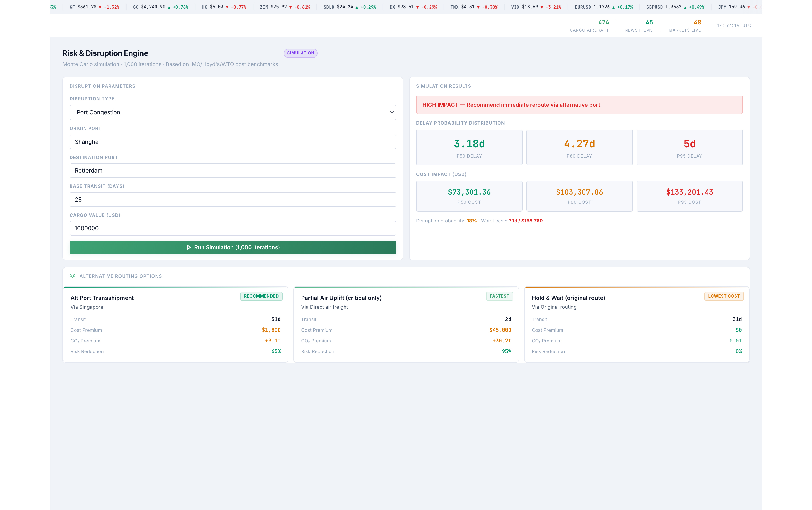Click the $73,301.36 P50 cost value

(469, 192)
